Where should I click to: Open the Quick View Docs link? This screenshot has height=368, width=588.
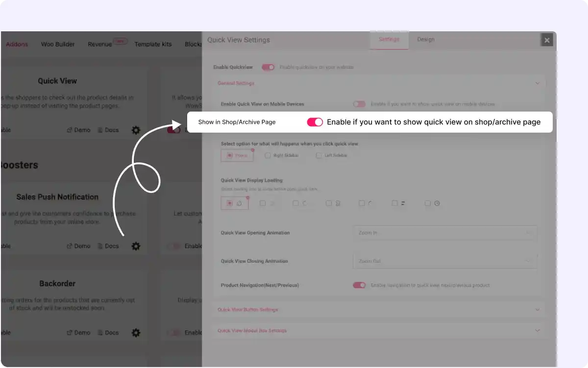(x=108, y=130)
